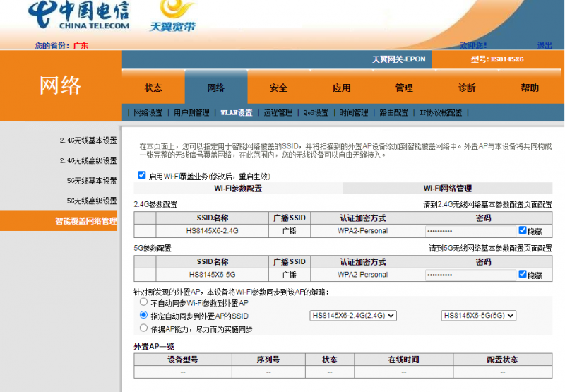This screenshot has width=565, height=392.
Task: Go to the 诊断 main tab
Action: pos(467,88)
